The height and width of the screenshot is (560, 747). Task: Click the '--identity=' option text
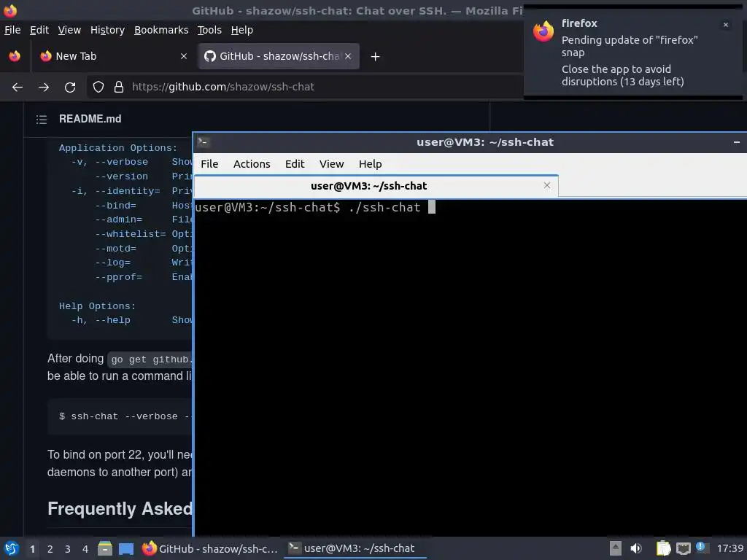(x=127, y=191)
